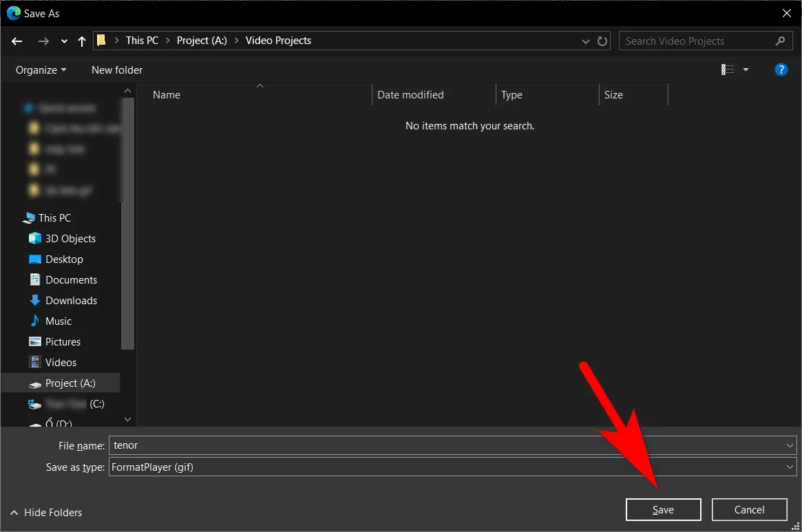Go up one folder level

click(82, 41)
